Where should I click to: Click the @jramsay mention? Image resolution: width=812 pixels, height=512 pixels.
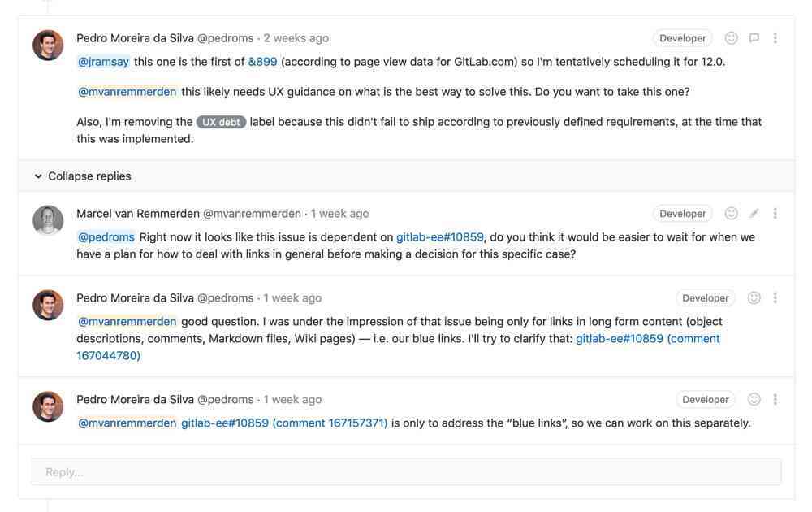[103, 62]
